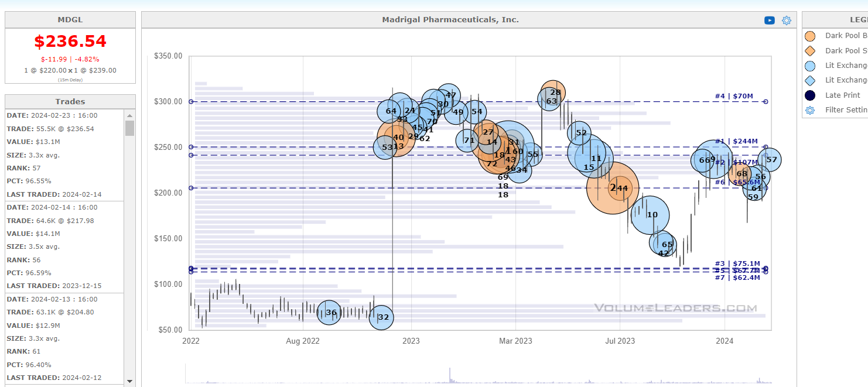Select trade bubble ranked 11
The height and width of the screenshot is (387, 868).
(595, 159)
